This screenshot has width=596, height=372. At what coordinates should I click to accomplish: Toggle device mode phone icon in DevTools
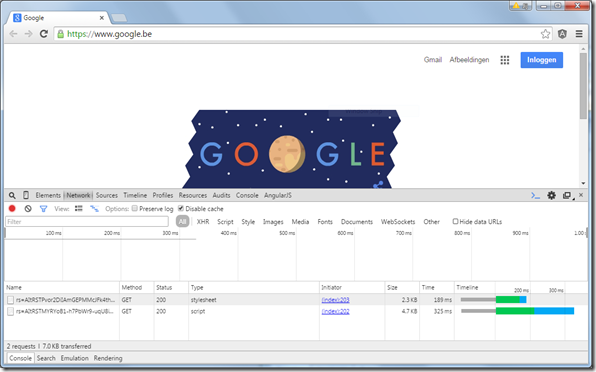click(x=26, y=195)
